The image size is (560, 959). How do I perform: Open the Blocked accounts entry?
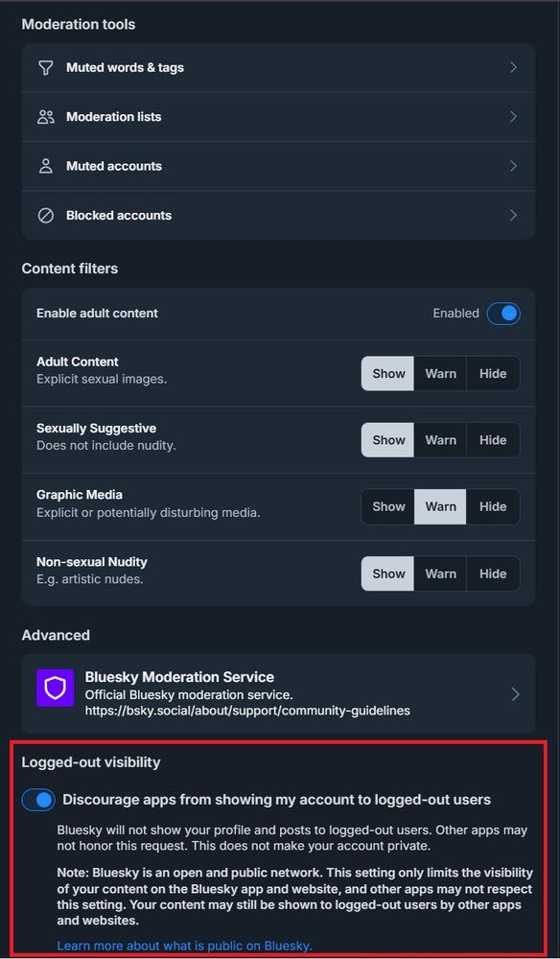[278, 215]
